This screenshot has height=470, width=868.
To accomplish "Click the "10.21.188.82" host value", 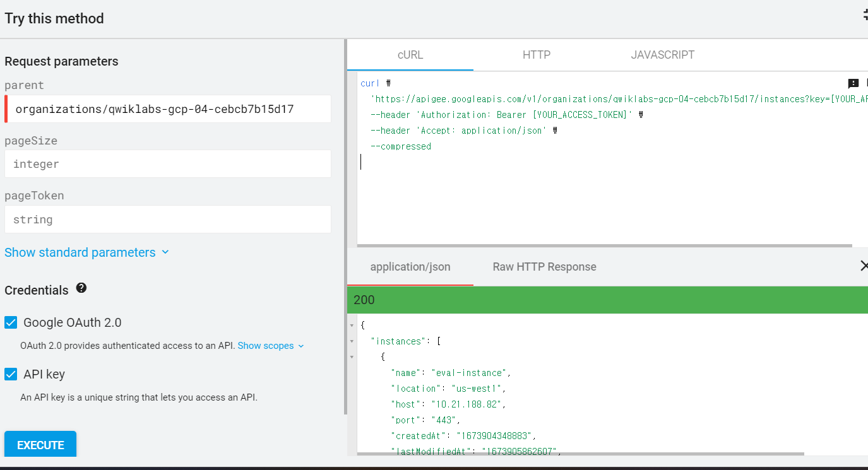I will pyautogui.click(x=467, y=404).
